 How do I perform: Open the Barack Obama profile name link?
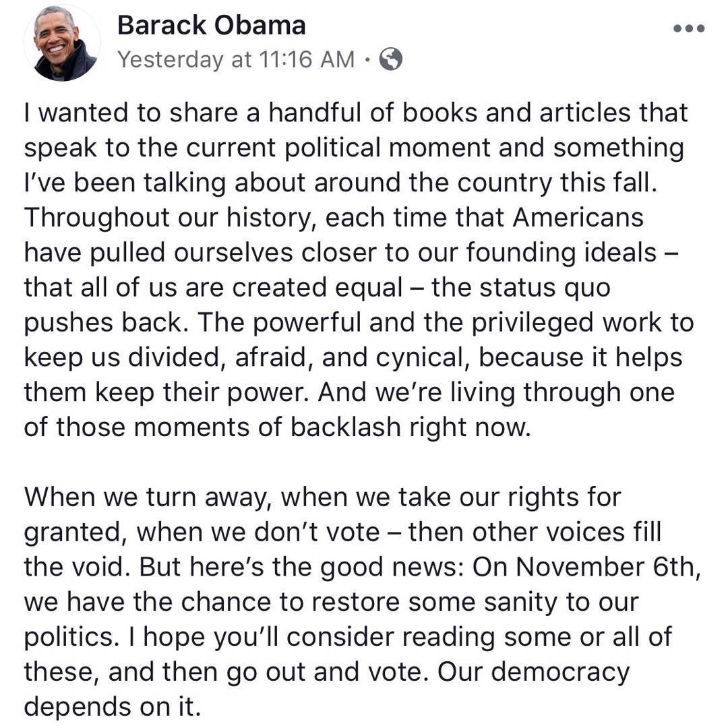211,26
